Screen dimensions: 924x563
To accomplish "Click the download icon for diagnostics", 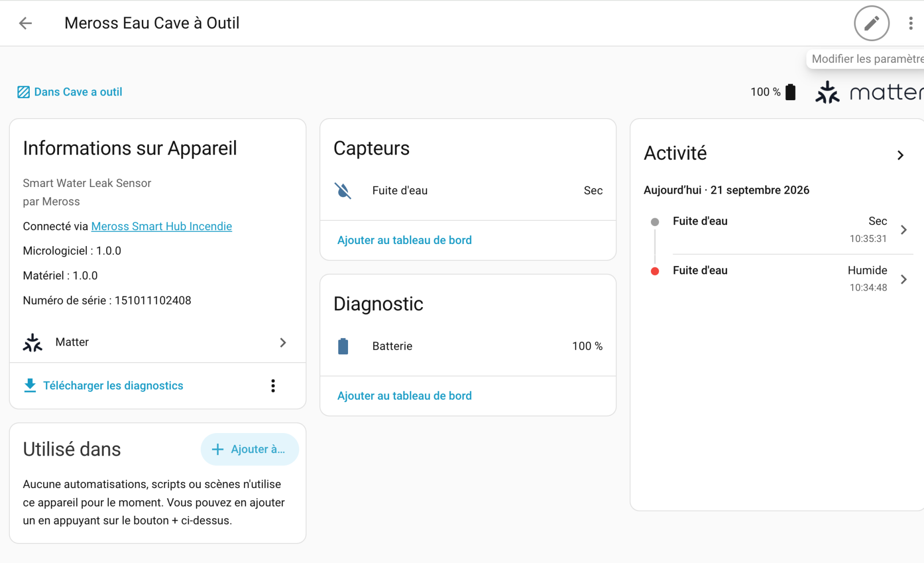I will [x=30, y=386].
